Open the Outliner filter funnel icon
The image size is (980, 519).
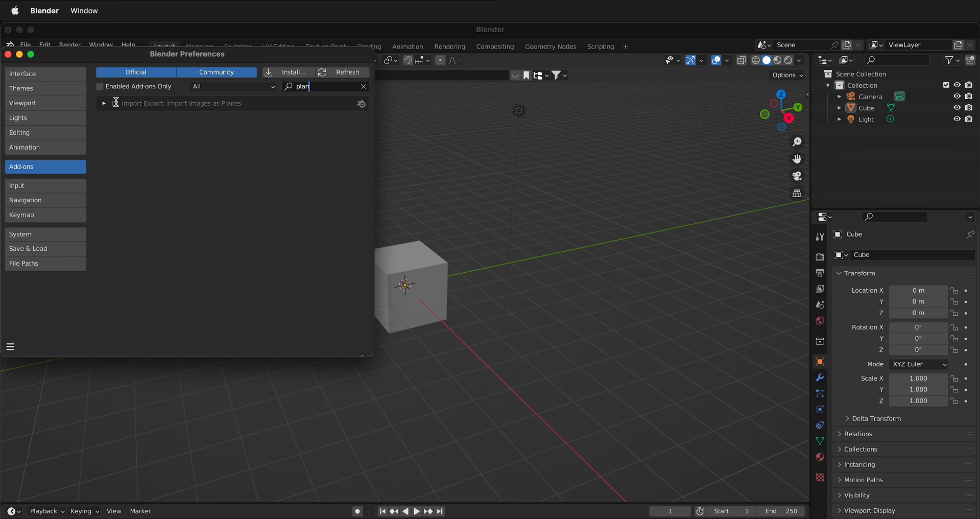(952, 60)
